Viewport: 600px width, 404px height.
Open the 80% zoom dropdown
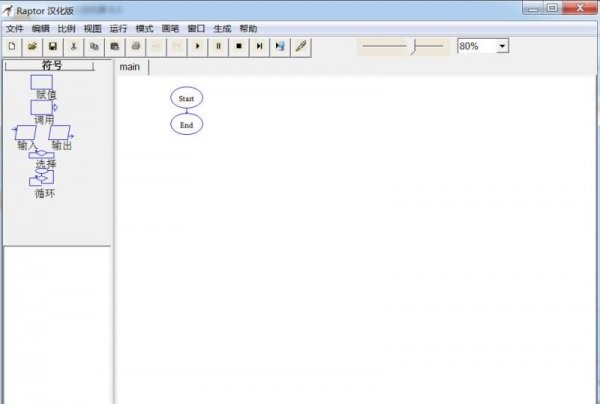502,46
